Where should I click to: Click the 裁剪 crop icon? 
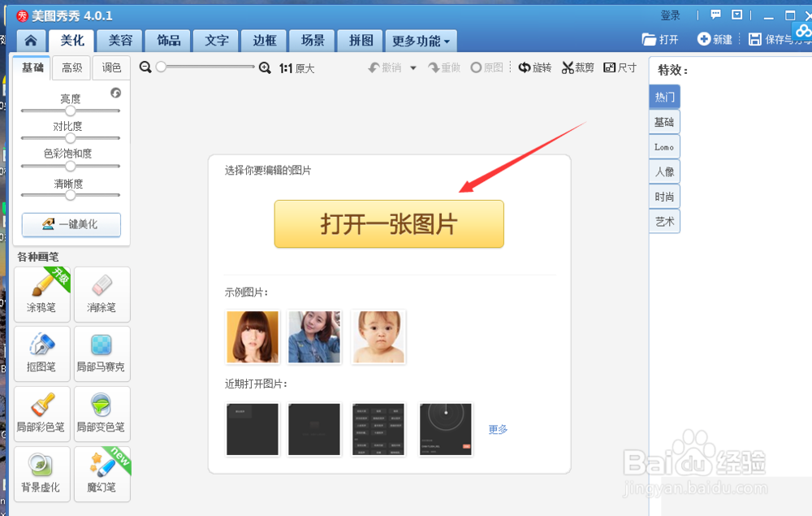point(577,68)
